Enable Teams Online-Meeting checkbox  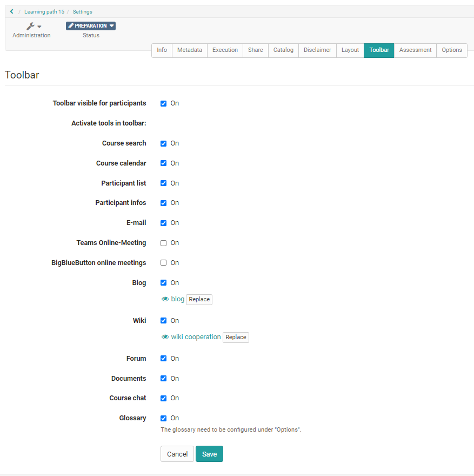click(x=163, y=243)
